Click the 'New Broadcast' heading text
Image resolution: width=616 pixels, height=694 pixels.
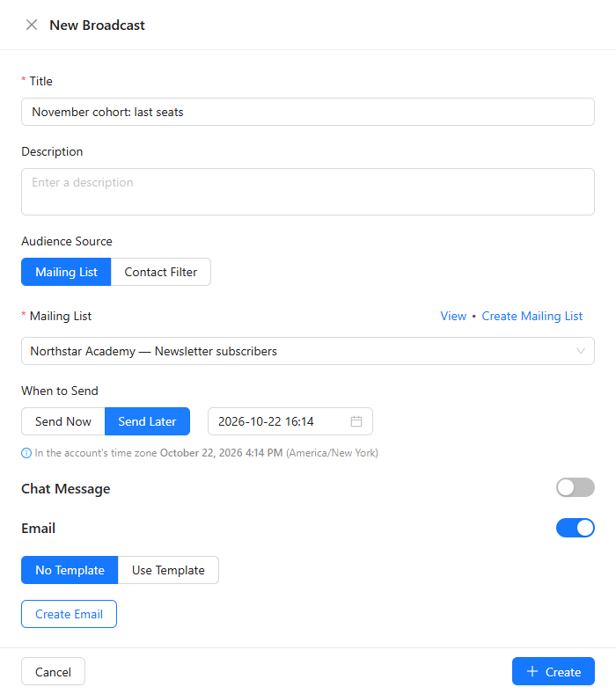tap(97, 26)
